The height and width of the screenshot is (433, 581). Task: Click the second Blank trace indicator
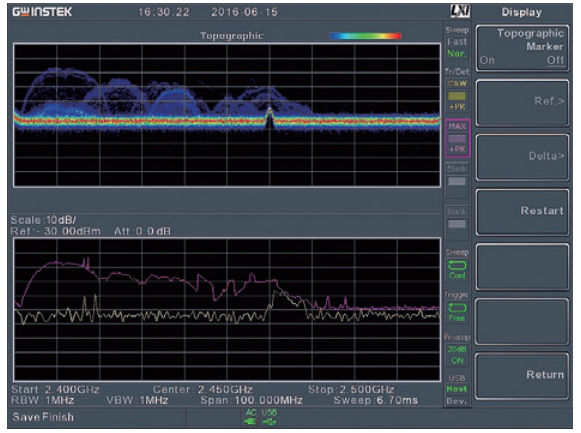457,223
